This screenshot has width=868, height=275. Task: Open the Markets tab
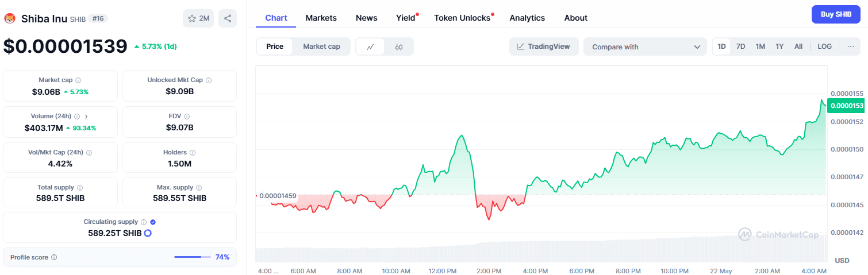(x=321, y=18)
